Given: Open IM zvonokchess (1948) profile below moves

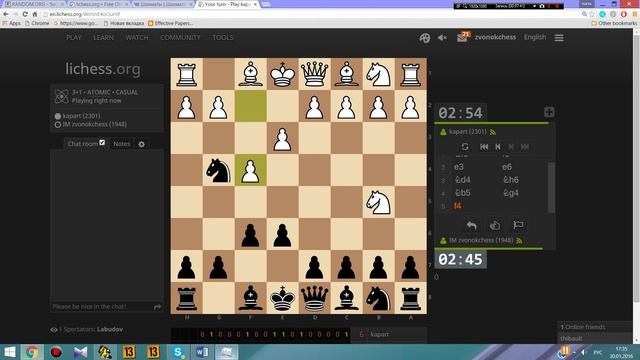Looking at the screenshot, I should (x=481, y=240).
